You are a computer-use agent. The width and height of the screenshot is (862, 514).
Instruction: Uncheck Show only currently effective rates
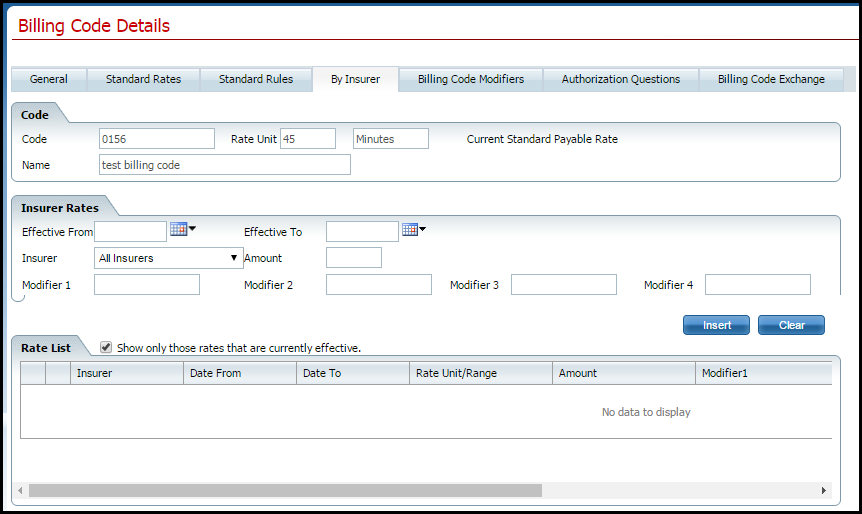[106, 347]
